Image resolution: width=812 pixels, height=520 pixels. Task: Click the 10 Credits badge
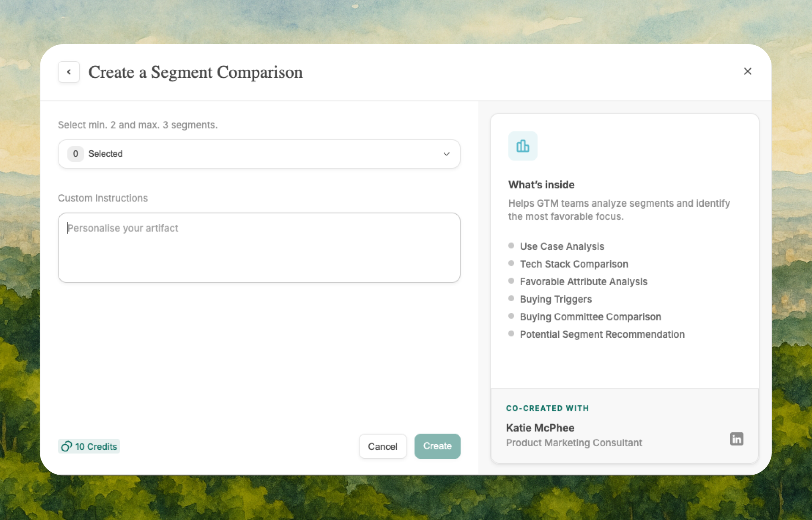tap(89, 446)
